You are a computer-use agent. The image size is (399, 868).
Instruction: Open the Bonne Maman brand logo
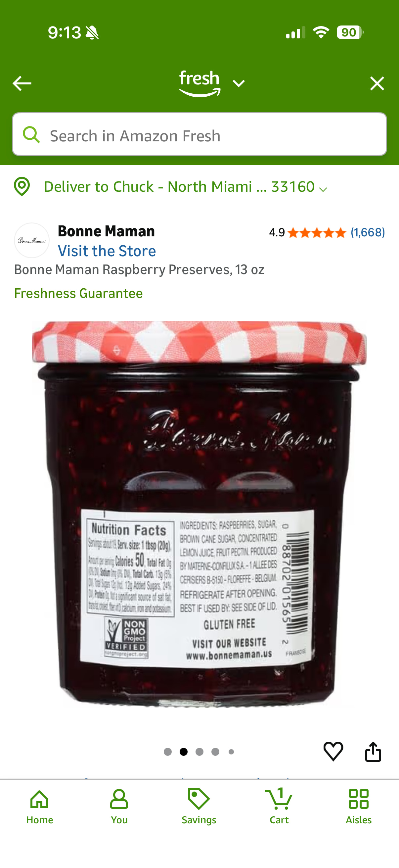tap(32, 240)
